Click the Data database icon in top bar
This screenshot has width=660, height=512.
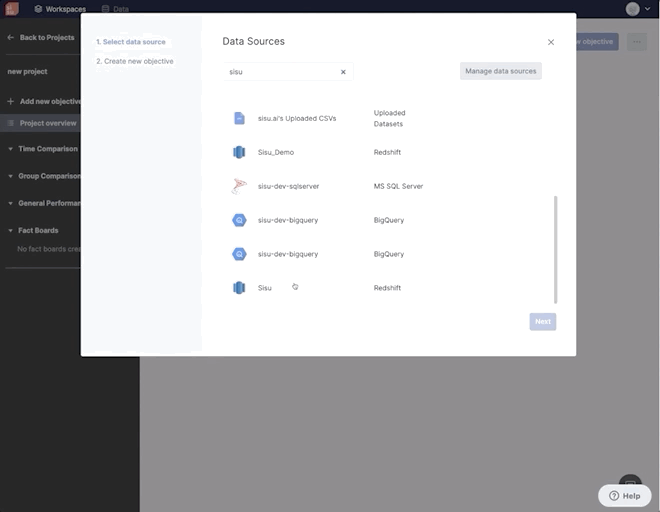point(105,9)
